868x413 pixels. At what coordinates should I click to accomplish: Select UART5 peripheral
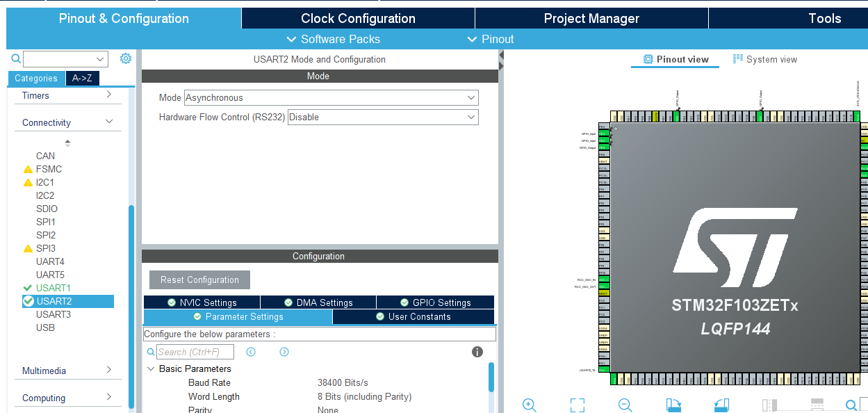pyautogui.click(x=50, y=275)
